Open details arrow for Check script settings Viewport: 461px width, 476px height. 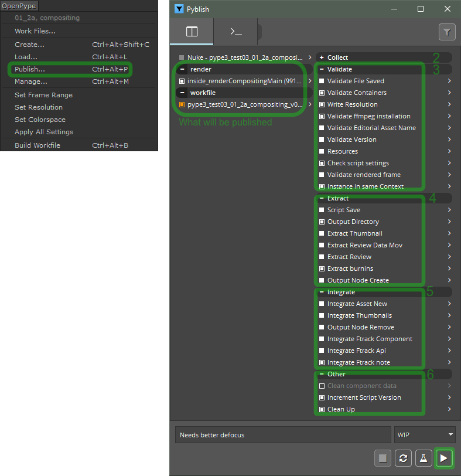[449, 163]
